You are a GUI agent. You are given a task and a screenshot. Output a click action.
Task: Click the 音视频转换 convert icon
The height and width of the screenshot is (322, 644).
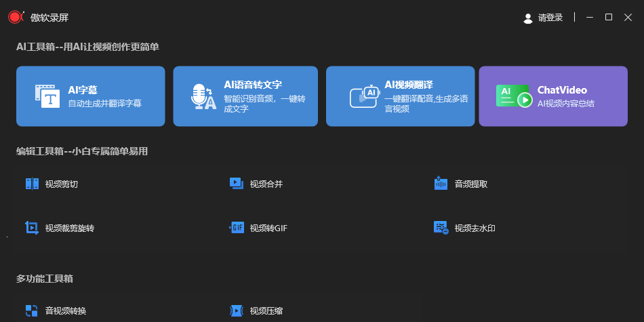pos(32,310)
